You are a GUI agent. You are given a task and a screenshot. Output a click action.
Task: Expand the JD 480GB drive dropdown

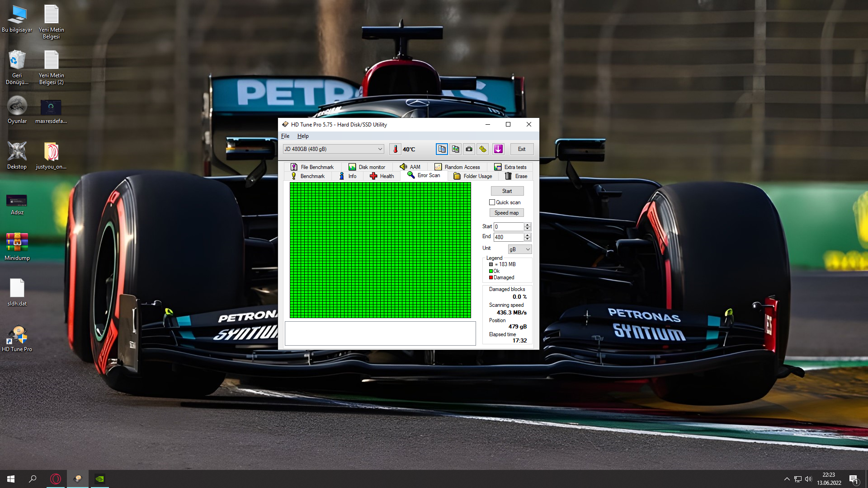point(380,149)
